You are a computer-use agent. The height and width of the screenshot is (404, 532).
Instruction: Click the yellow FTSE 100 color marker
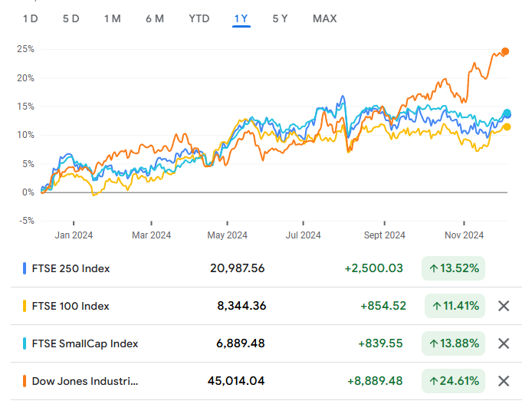25,306
